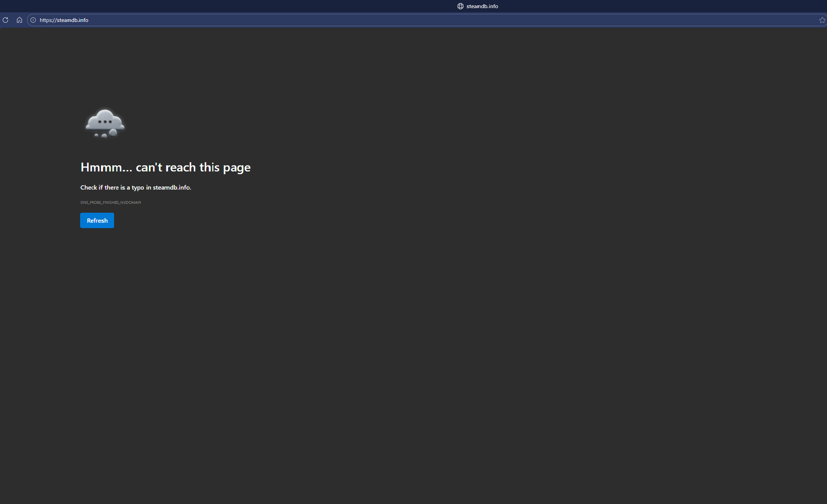Click the "Hmmm... can't reach this page" heading

pyautogui.click(x=165, y=167)
